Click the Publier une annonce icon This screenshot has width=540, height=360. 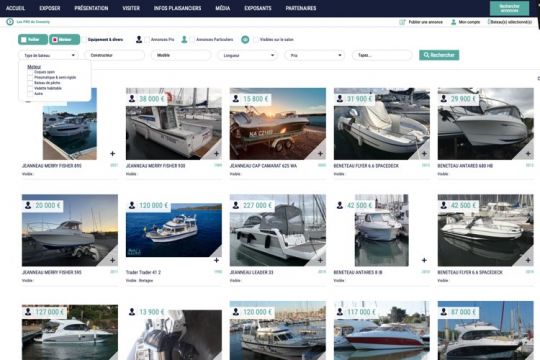coord(402,22)
